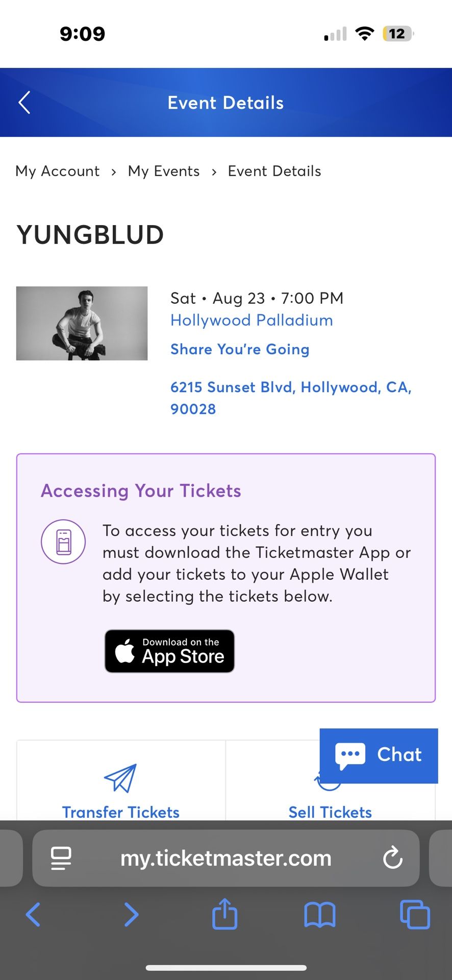The image size is (452, 980).
Task: Tap Download on the App Store badge
Action: click(169, 651)
